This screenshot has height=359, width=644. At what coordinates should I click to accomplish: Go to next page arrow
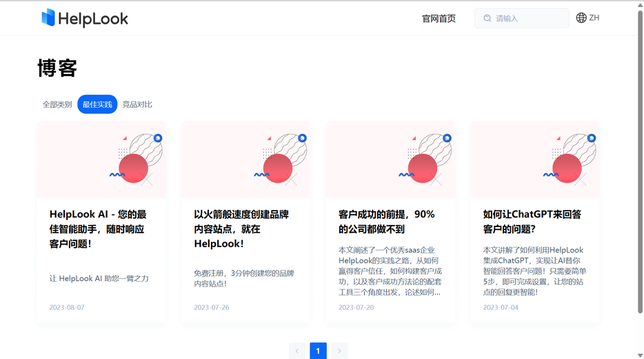click(339, 351)
